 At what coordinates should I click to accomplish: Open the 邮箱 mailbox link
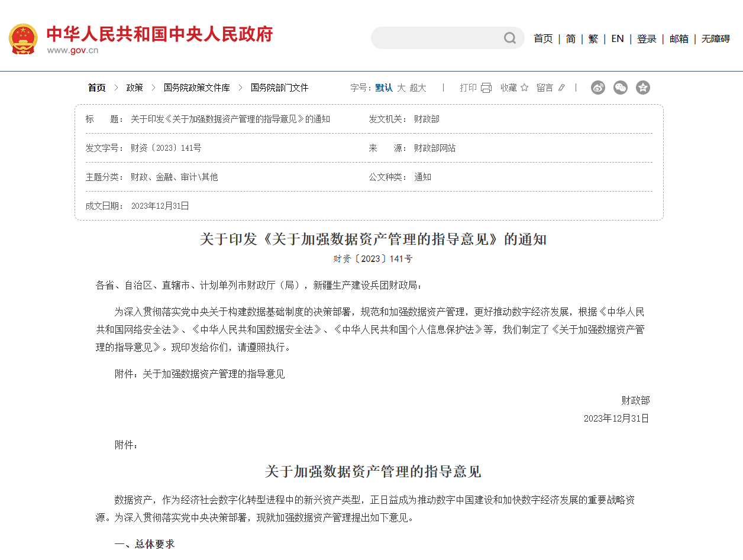point(679,38)
